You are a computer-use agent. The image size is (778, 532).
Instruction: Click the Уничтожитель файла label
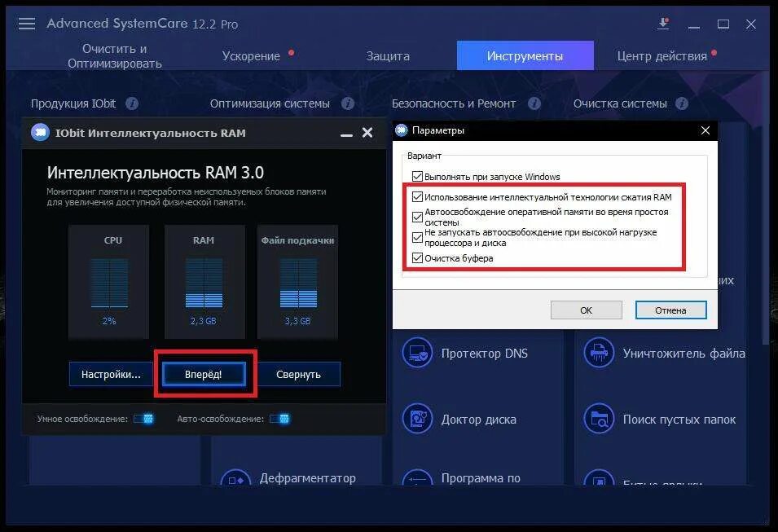click(684, 354)
